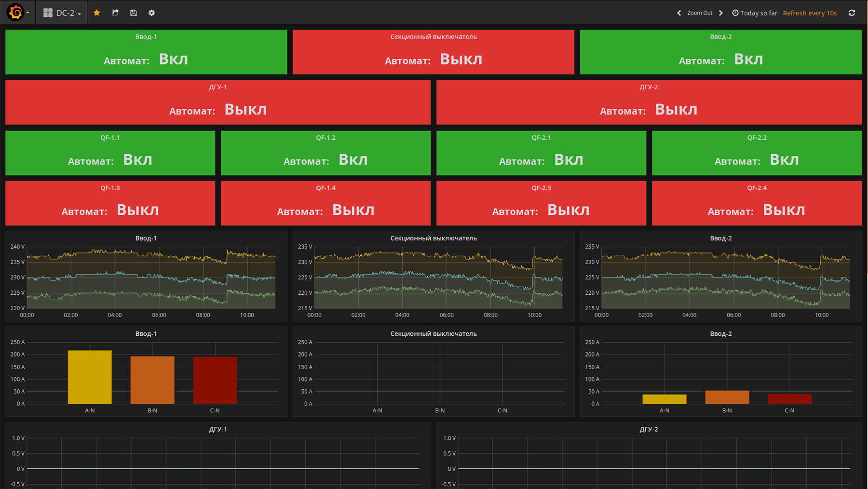Click the 'Автомат:' label in QF-2.3 panel
This screenshot has width=868, height=489.
pos(515,211)
